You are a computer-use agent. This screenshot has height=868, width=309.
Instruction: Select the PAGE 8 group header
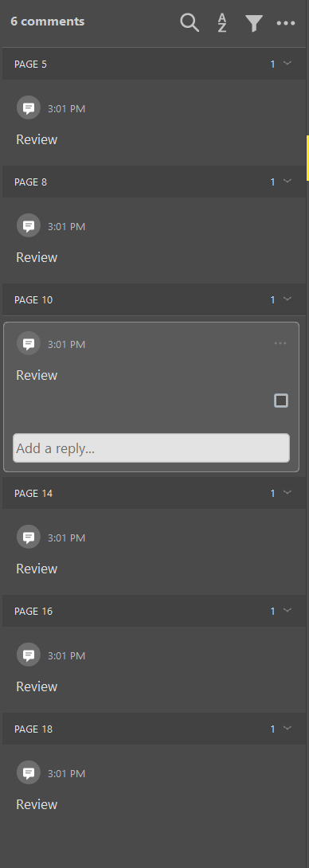154,182
